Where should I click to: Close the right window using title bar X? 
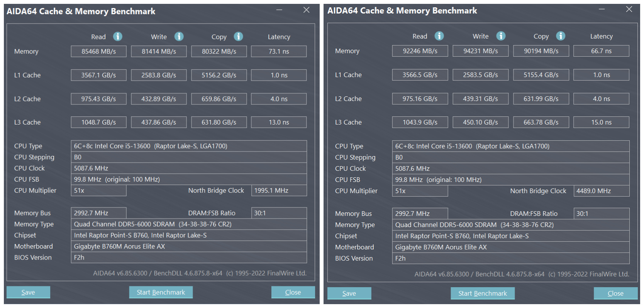(629, 9)
